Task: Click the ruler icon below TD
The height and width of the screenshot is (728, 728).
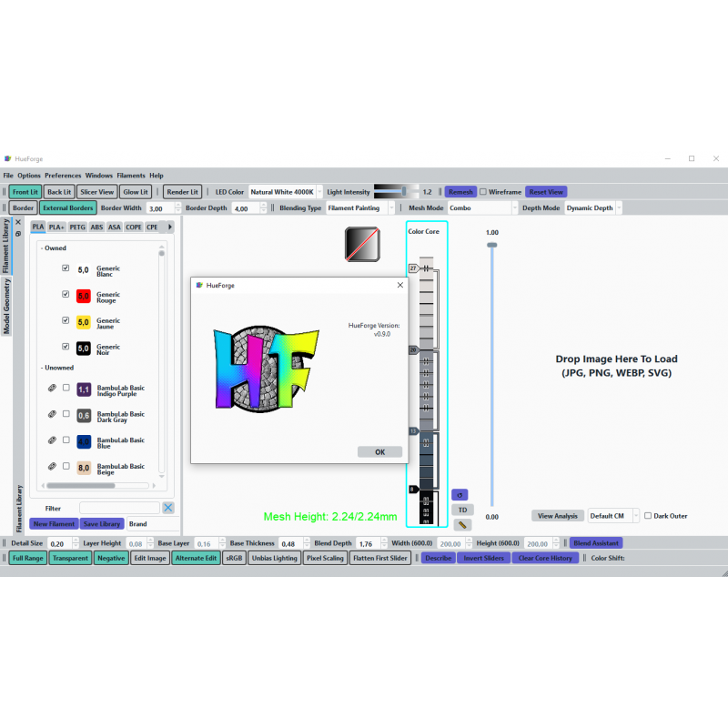Action: pos(462,525)
